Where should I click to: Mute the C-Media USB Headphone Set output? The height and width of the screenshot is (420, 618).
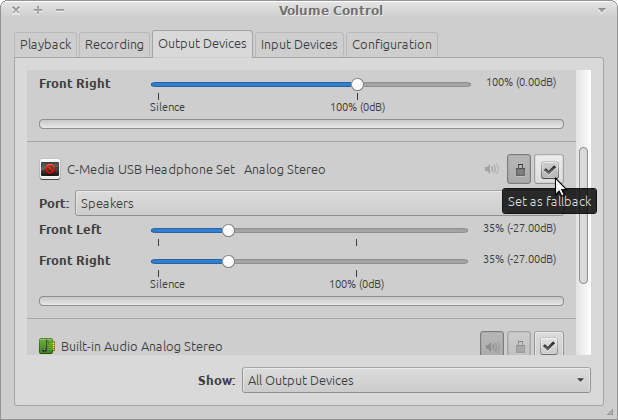491,169
